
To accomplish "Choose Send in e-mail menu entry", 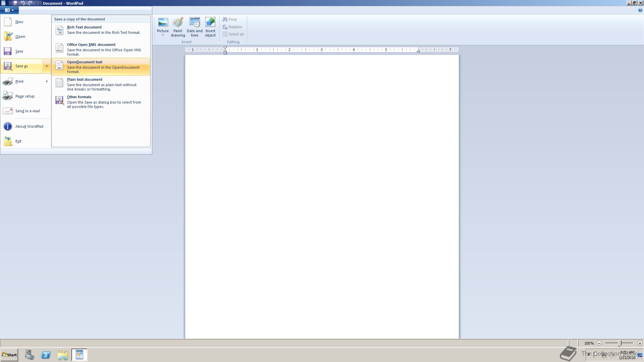I will tap(25, 111).
